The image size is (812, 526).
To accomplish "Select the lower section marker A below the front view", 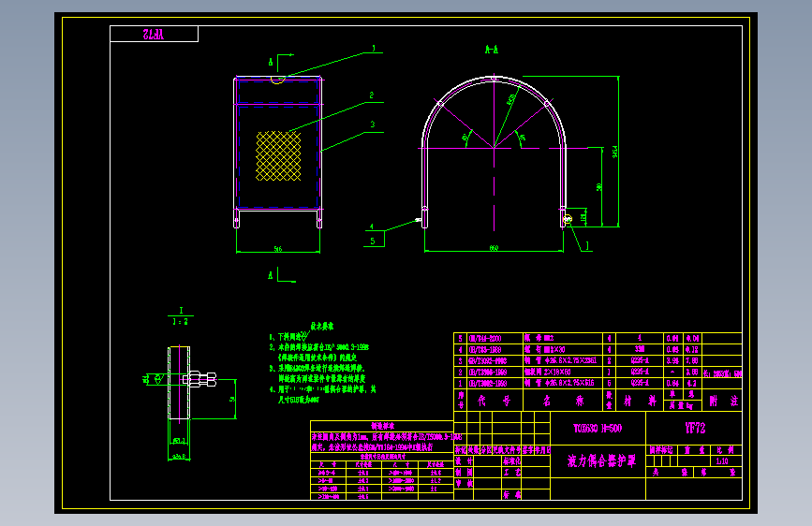I will 271,276.
